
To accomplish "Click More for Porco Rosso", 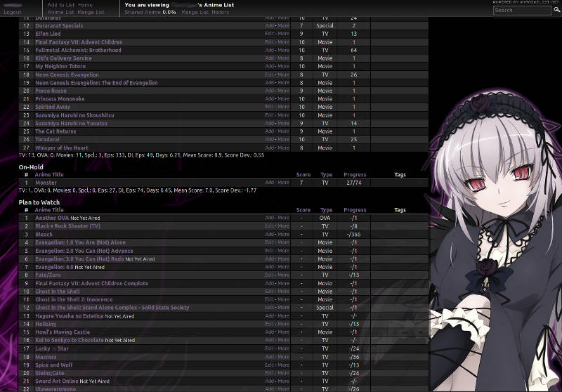I will (x=283, y=91).
